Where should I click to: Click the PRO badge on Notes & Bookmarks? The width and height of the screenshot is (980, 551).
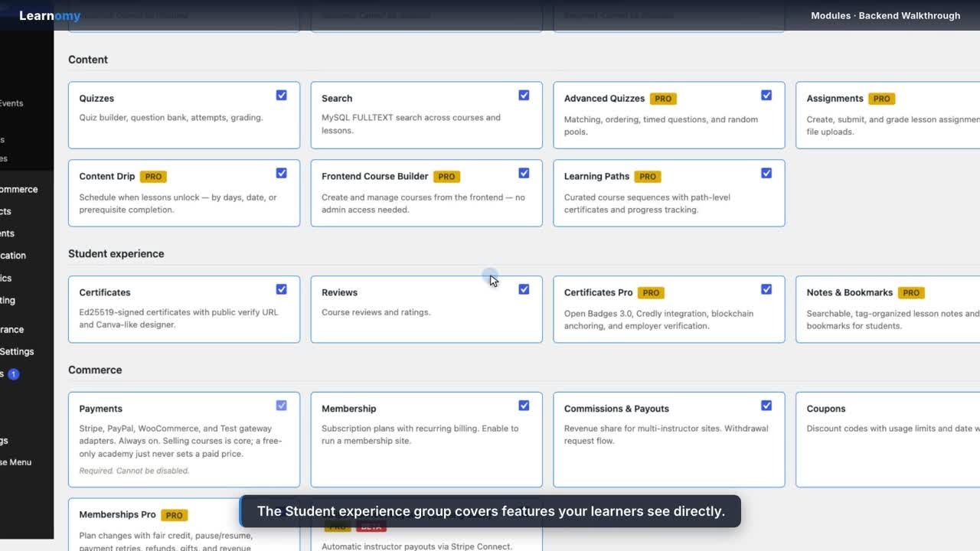pyautogui.click(x=911, y=293)
